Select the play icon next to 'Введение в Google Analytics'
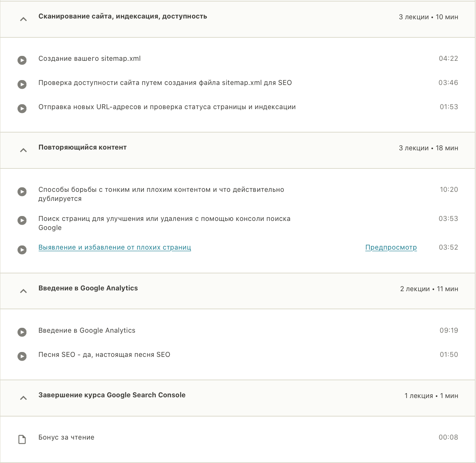Image resolution: width=476 pixels, height=463 pixels. pyautogui.click(x=22, y=332)
